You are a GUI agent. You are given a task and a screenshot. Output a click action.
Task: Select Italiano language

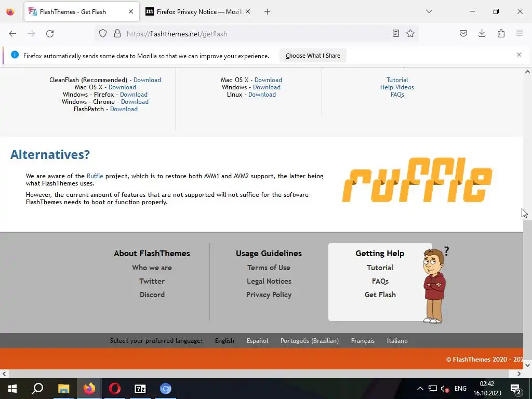click(x=397, y=341)
